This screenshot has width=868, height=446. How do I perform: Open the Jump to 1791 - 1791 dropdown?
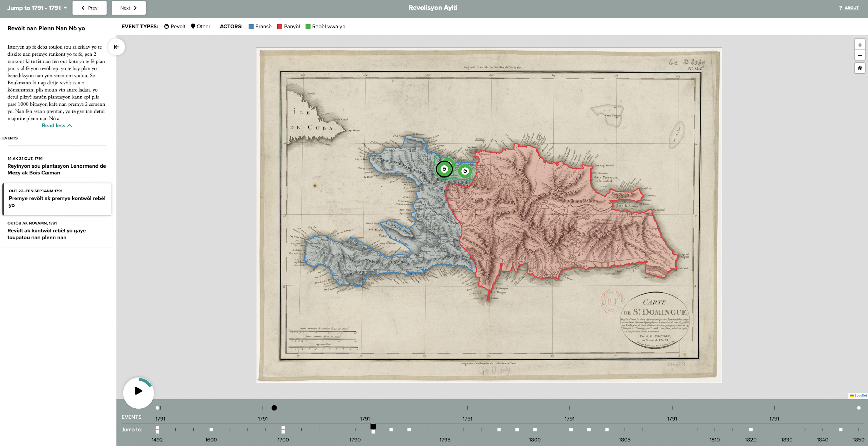pos(37,8)
